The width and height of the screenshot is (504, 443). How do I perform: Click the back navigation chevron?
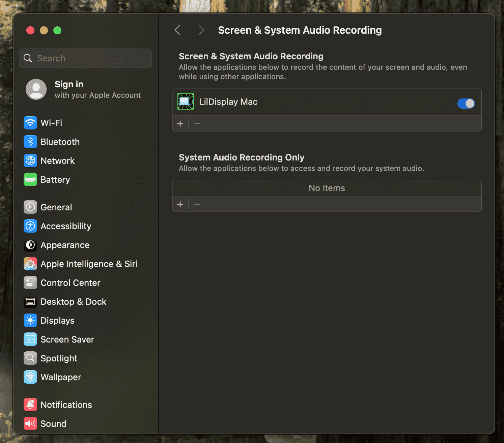pyautogui.click(x=177, y=30)
